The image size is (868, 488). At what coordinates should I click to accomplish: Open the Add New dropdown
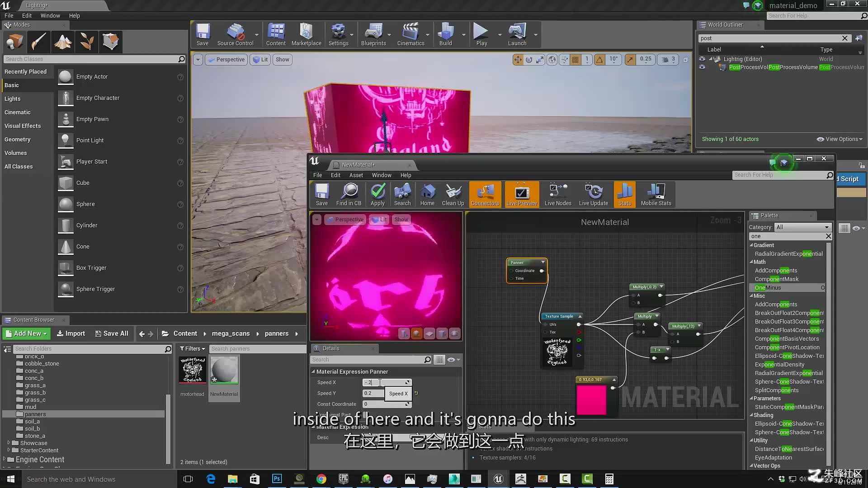point(27,333)
